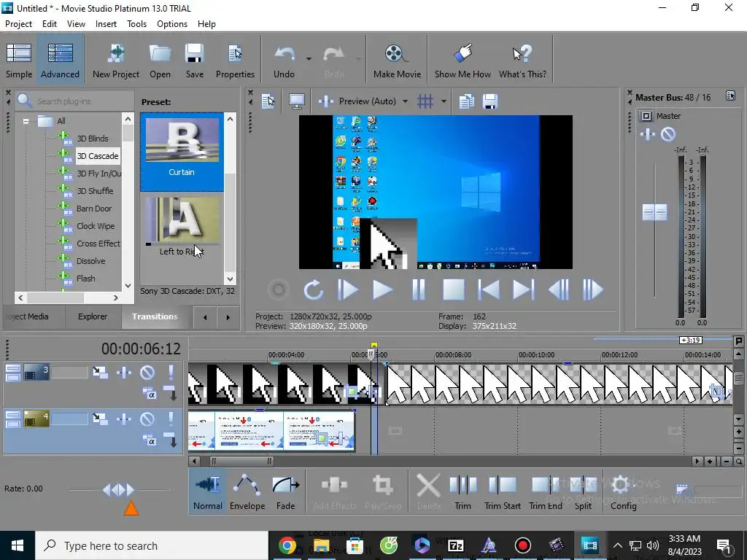
Task: Save preview snapshot to file
Action: coord(490,101)
